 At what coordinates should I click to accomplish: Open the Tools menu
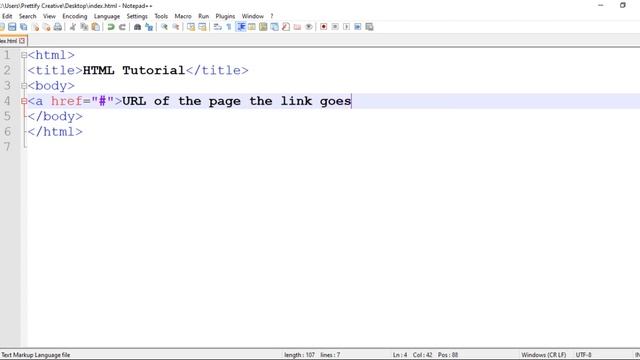[161, 16]
